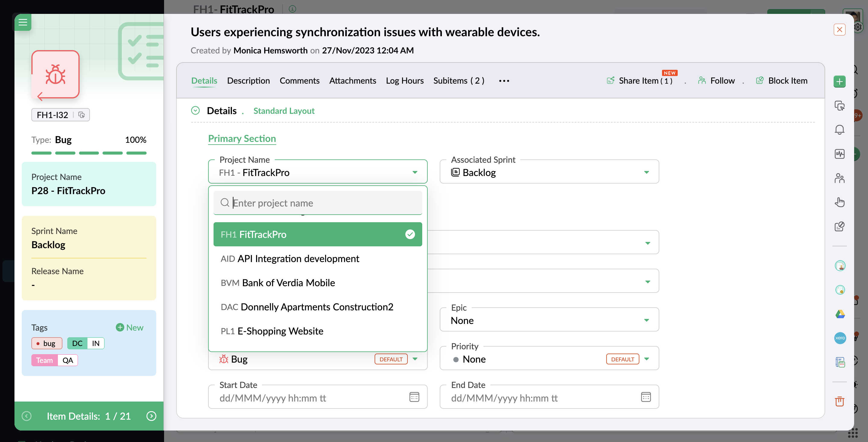This screenshot has width=868, height=442.
Task: Go to previous item with left arrow
Action: click(27, 416)
